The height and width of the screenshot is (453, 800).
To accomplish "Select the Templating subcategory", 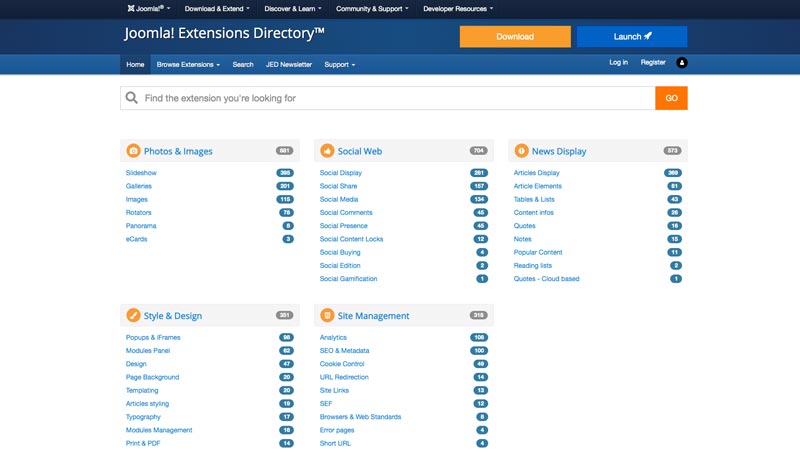I will click(142, 391).
